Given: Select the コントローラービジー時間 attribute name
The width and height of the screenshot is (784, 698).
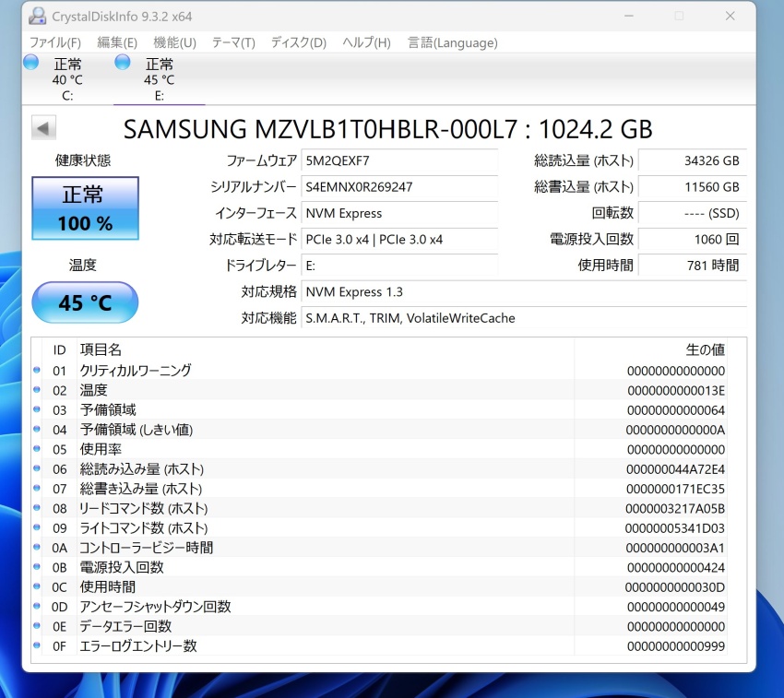Looking at the screenshot, I should (x=147, y=547).
